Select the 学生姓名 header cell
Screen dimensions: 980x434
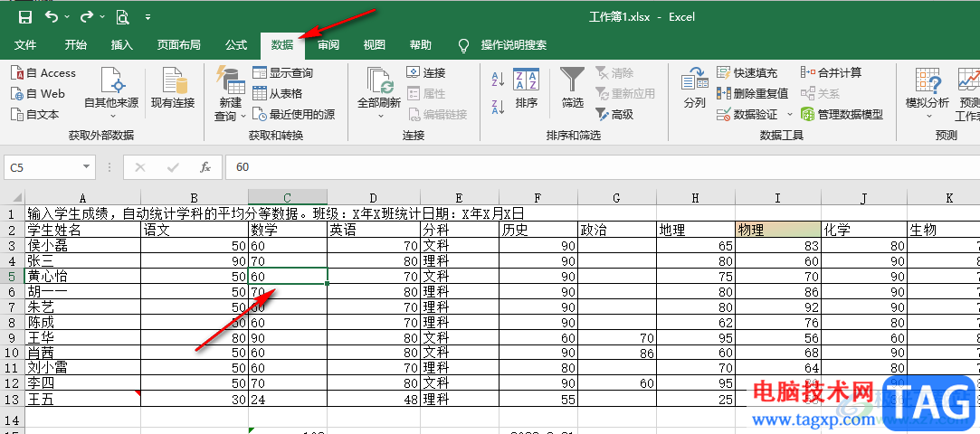(x=82, y=230)
